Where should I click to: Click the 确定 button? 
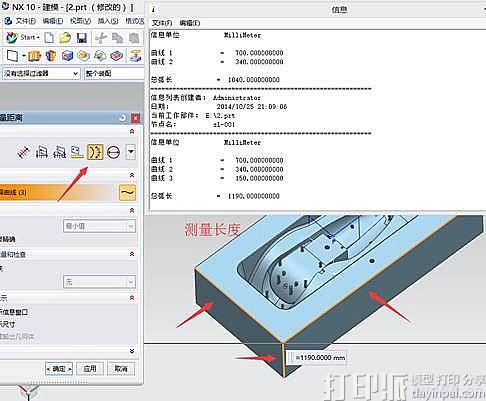(x=59, y=369)
